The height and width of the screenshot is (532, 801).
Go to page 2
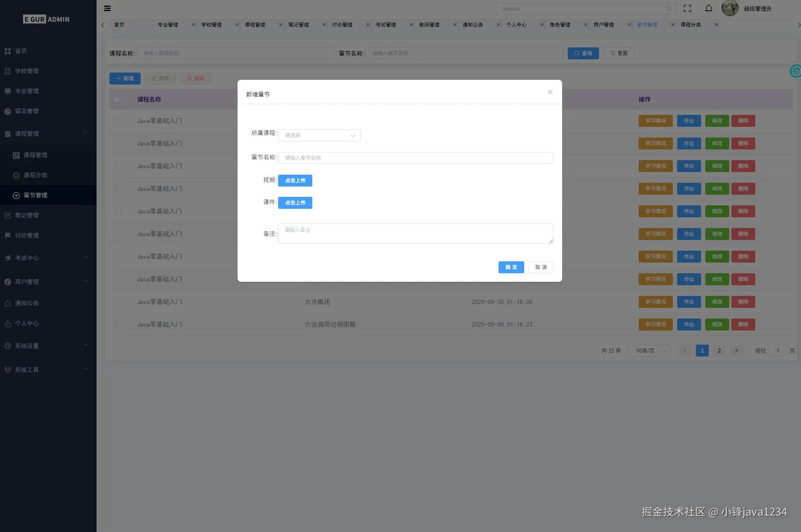click(719, 351)
